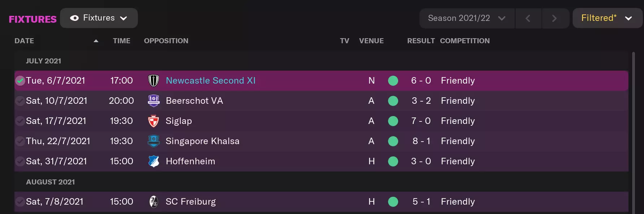Go to the next season arrow
The height and width of the screenshot is (214, 644).
click(x=554, y=18)
